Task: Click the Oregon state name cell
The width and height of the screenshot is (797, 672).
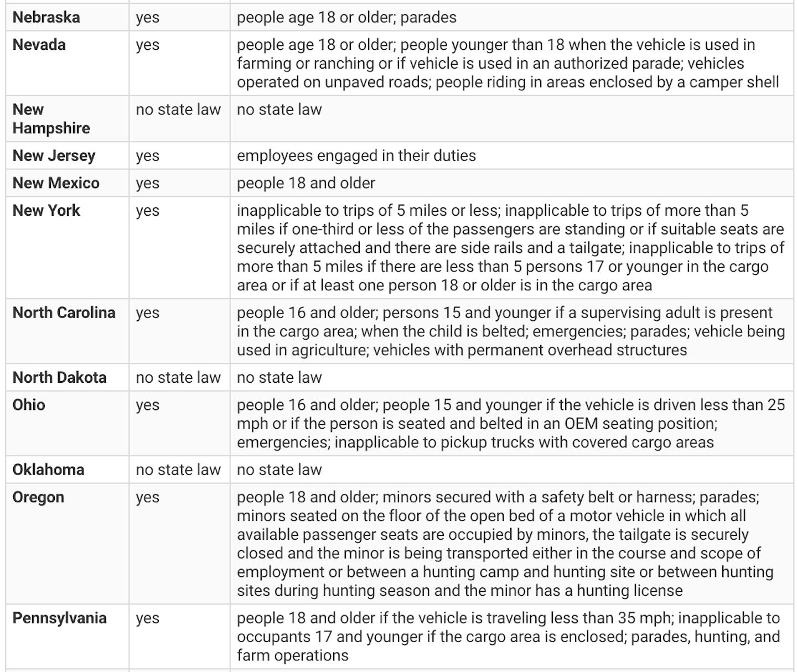Action: pos(38,497)
